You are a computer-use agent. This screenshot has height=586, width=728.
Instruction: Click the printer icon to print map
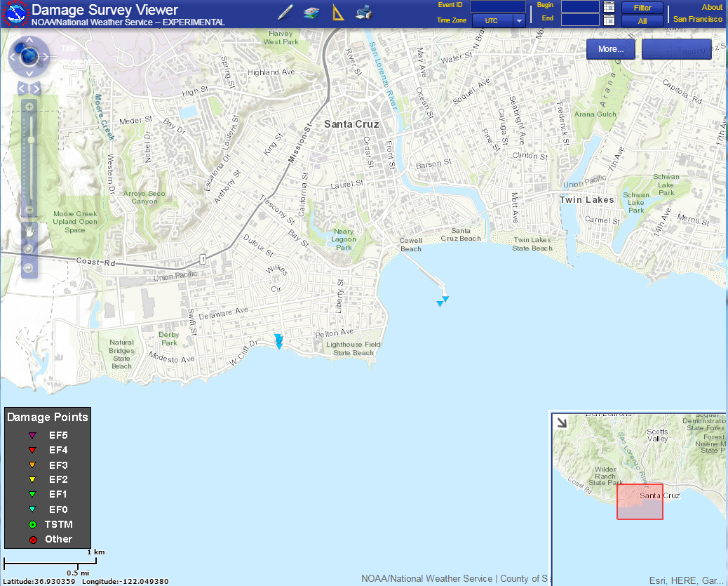point(364,13)
